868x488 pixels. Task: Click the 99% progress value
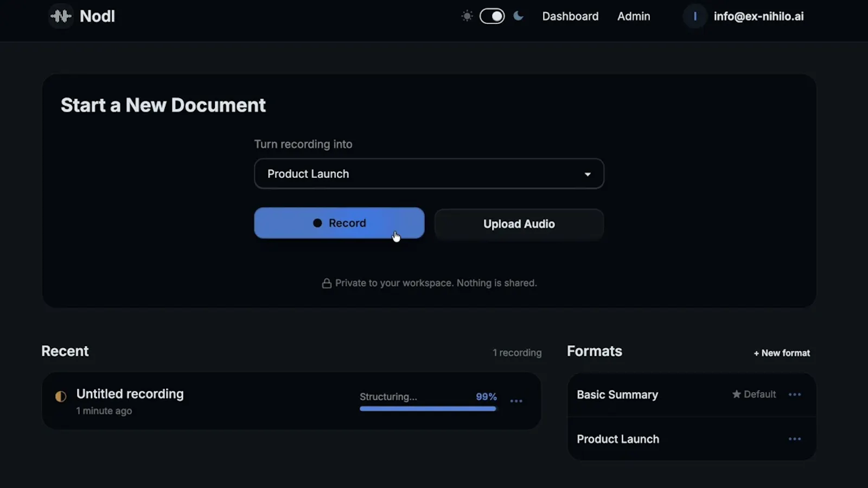486,396
